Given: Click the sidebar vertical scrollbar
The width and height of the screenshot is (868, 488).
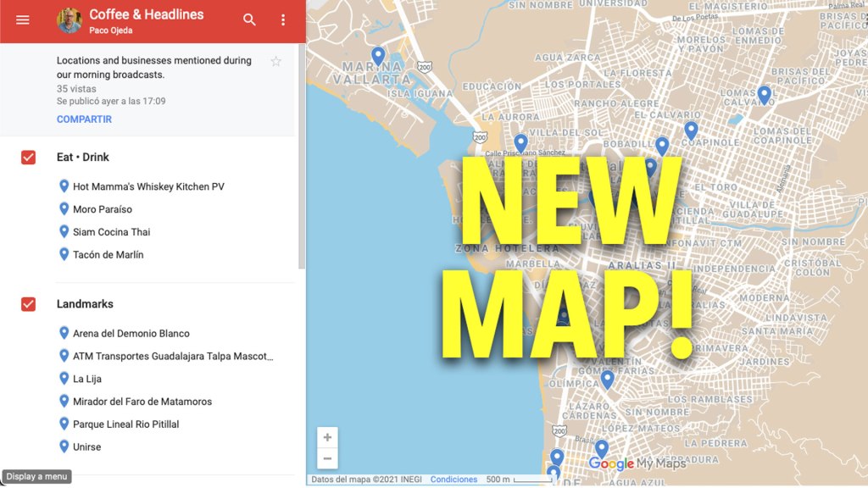Looking at the screenshot, I should (x=301, y=169).
